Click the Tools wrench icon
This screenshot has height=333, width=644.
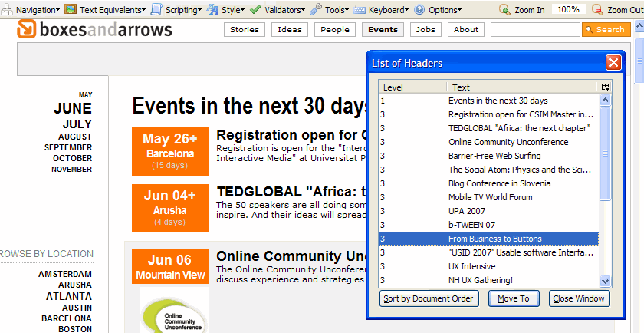click(x=316, y=9)
